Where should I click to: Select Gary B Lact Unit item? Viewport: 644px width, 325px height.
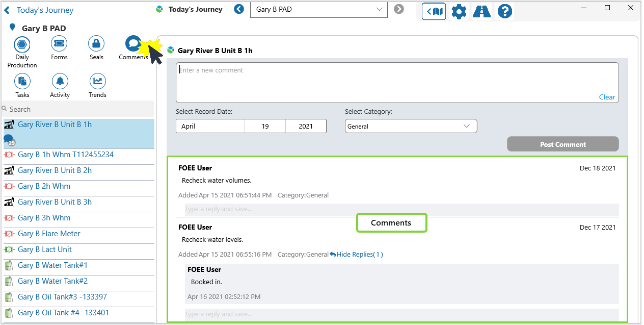45,249
